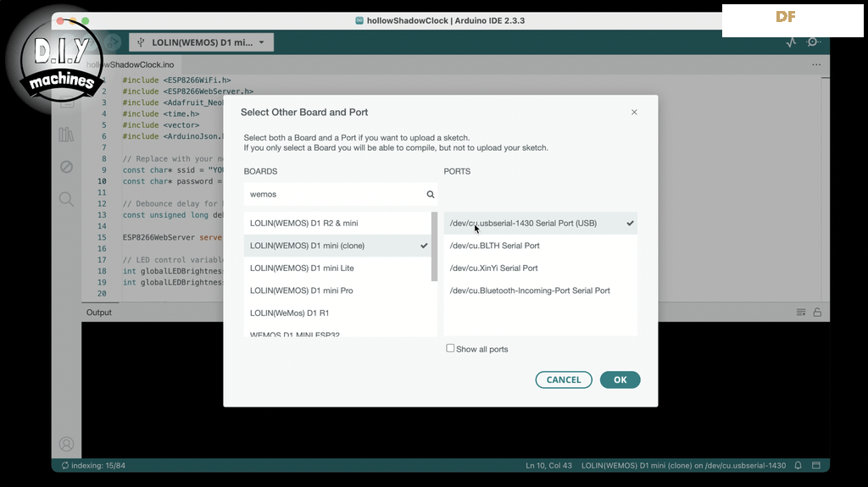Click the output lock autoscroll icon
This screenshot has width=868, height=487.
(x=817, y=313)
